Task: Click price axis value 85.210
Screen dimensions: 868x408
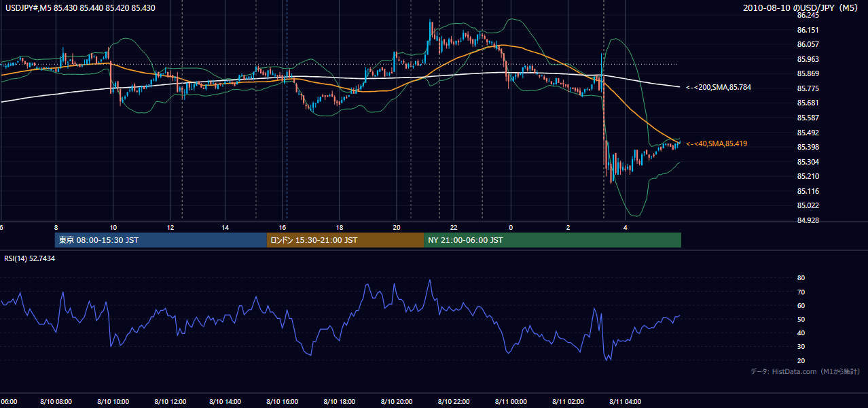Action: click(808, 176)
